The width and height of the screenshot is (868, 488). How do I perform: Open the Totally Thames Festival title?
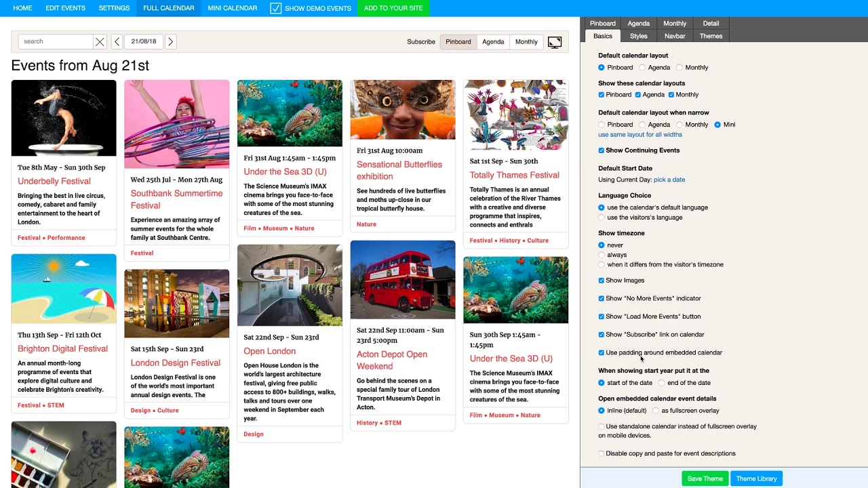(x=515, y=175)
